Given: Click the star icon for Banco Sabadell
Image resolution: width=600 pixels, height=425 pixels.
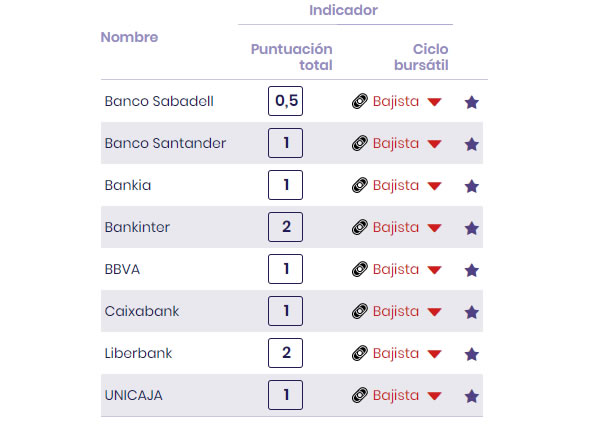Looking at the screenshot, I should (x=472, y=102).
